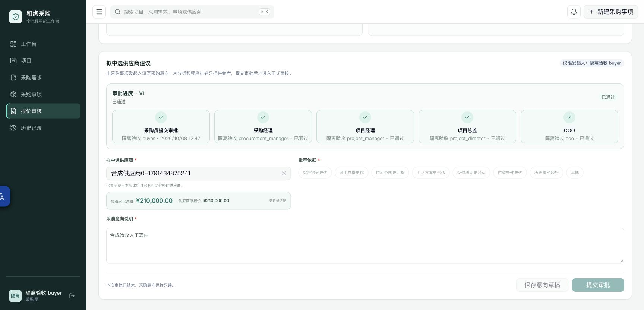
Task: Toggle 交付周期更合适 reason chip
Action: (x=471, y=173)
